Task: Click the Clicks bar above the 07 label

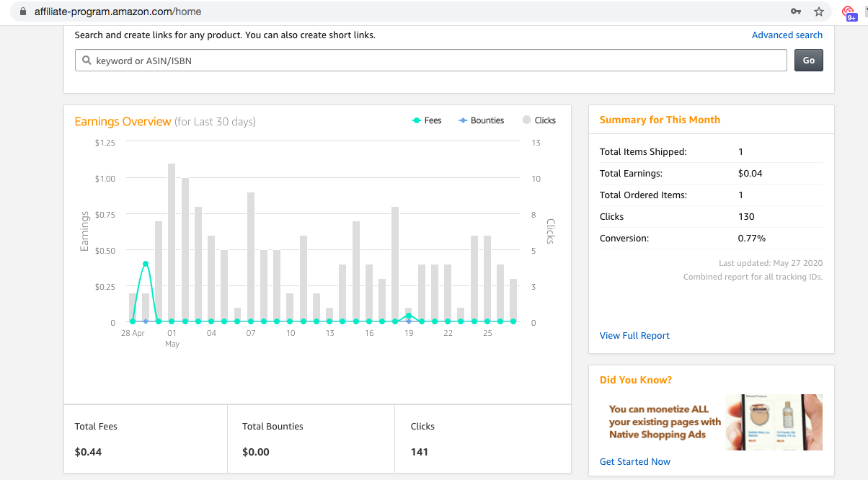Action: pos(251,257)
